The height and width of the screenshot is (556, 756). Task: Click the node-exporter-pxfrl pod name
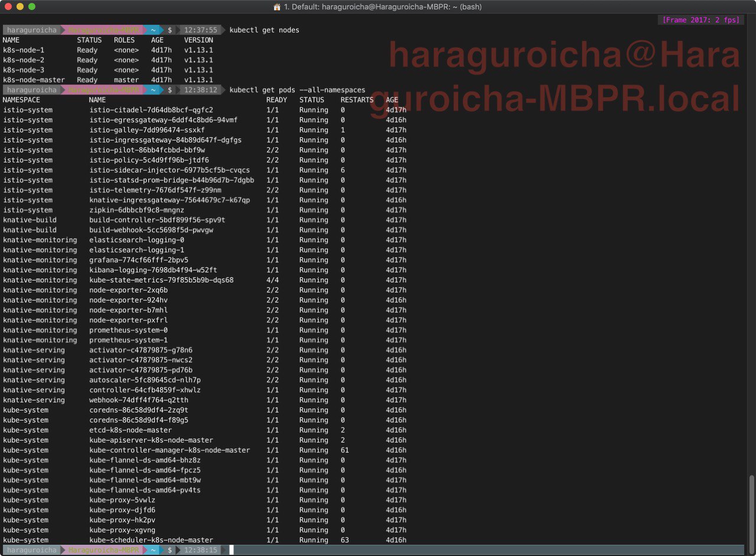pyautogui.click(x=128, y=320)
